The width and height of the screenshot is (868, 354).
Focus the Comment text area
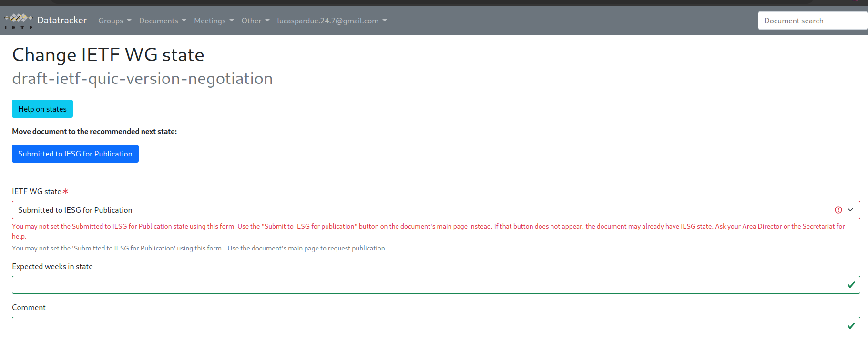(436, 336)
